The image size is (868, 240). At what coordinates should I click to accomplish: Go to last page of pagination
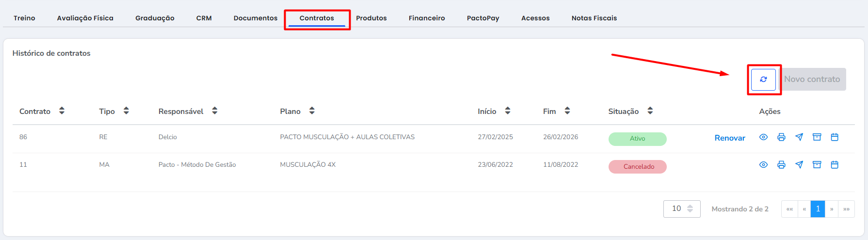click(847, 209)
